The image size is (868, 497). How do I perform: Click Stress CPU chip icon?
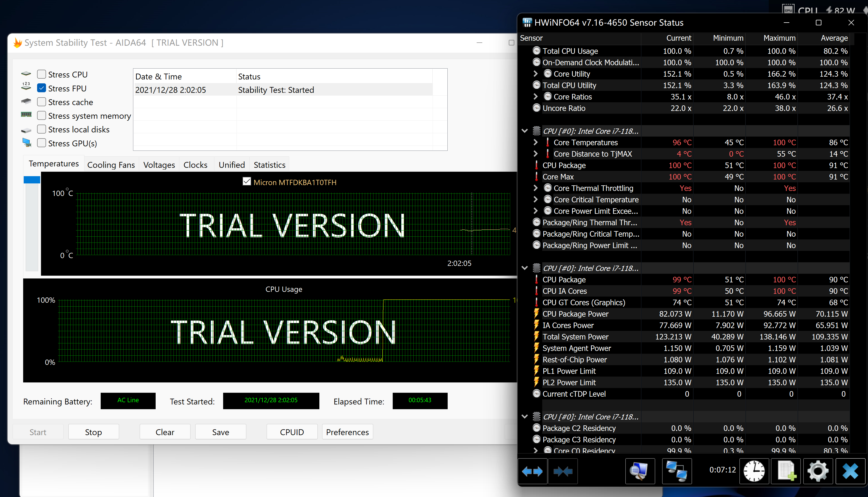[x=26, y=74]
